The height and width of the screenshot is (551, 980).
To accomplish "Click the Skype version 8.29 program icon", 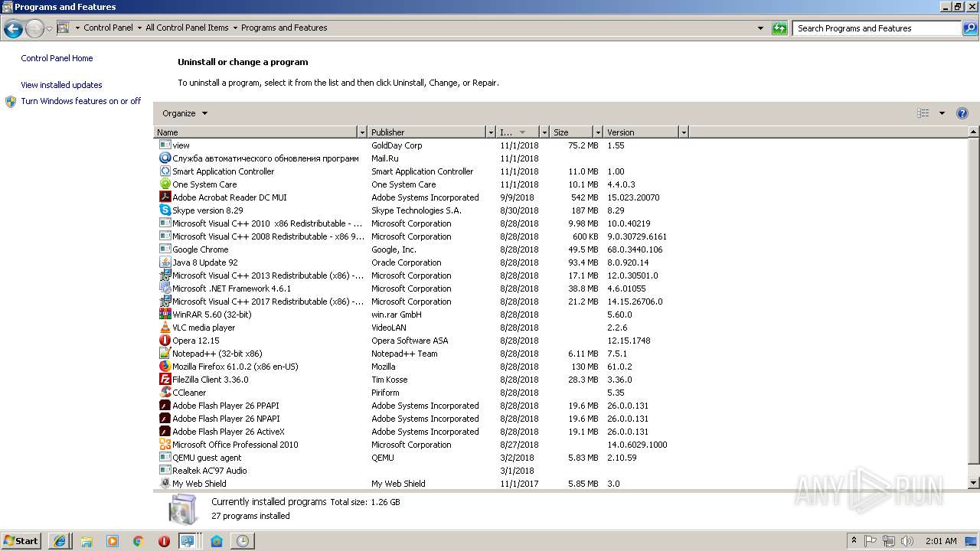I will (x=165, y=210).
